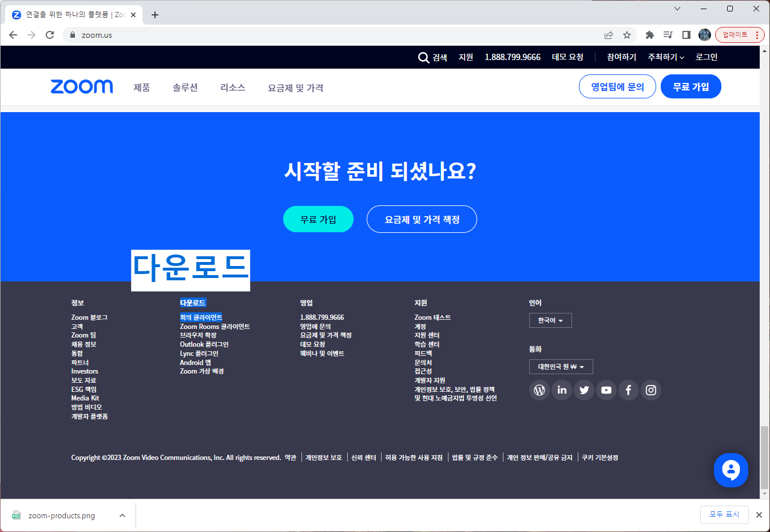Click the search magnifier icon in top bar

coord(423,58)
